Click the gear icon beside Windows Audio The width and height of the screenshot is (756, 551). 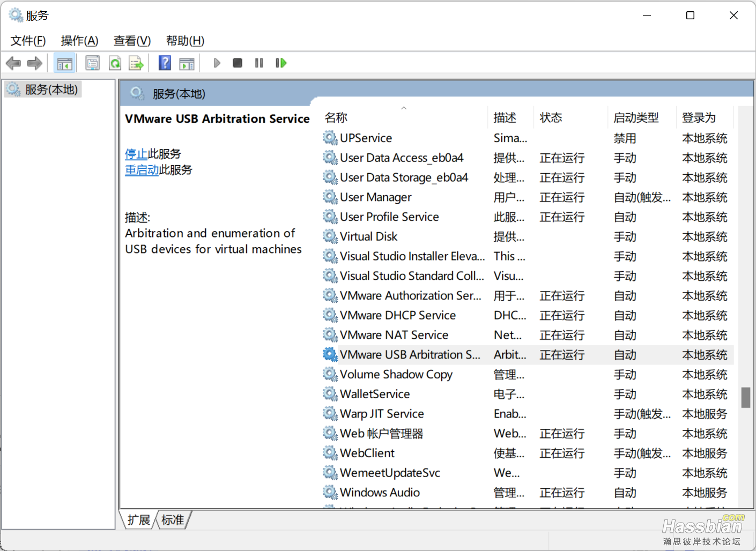(330, 492)
